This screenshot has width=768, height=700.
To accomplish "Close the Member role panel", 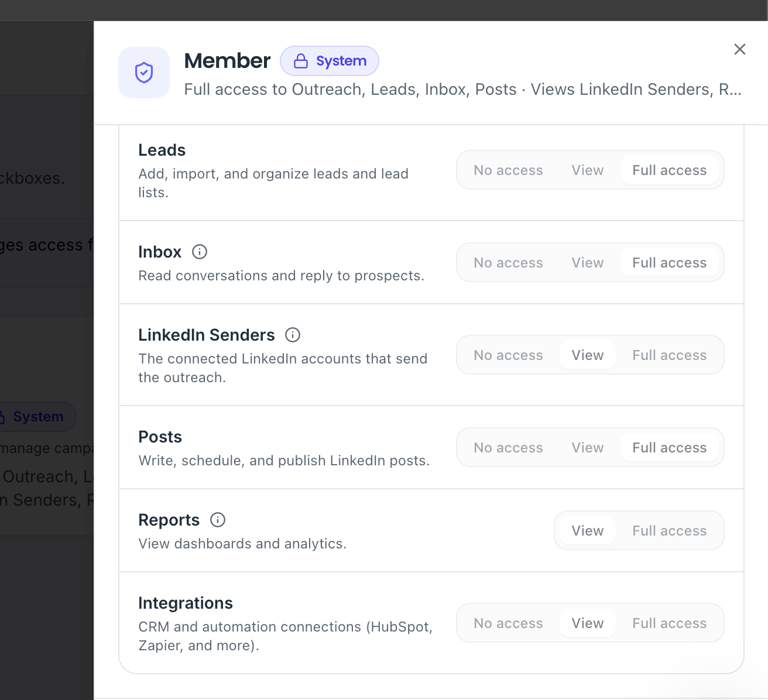I will coord(740,49).
